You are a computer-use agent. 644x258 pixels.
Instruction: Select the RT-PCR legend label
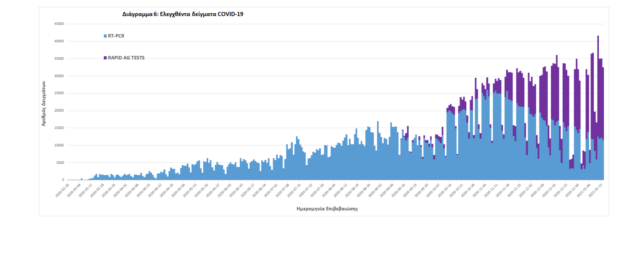[x=116, y=36]
